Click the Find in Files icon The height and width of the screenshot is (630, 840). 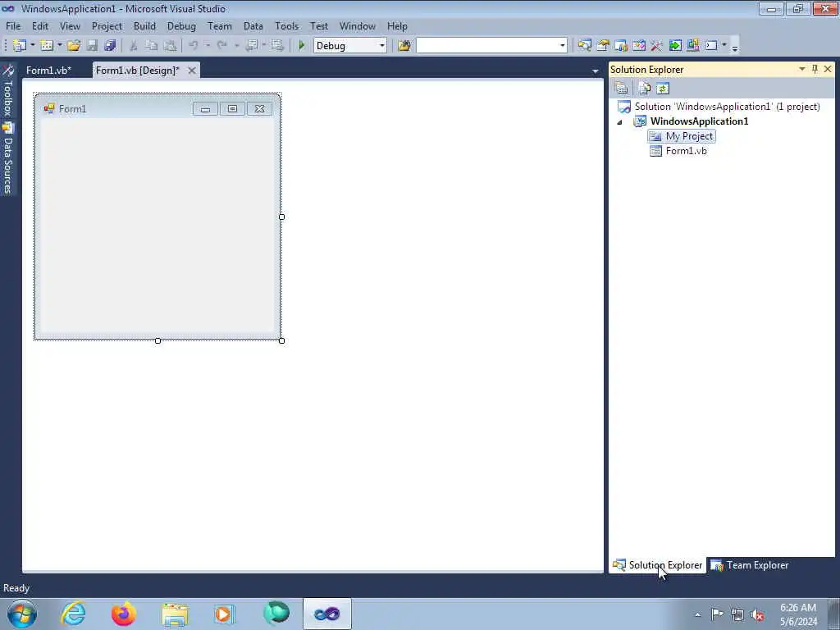[404, 46]
